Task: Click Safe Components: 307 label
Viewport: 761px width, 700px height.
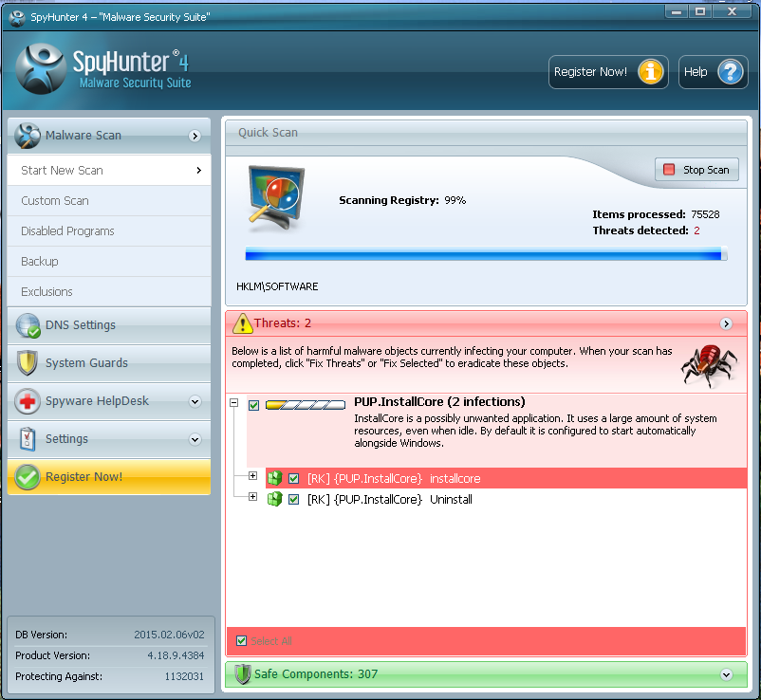Action: (x=316, y=674)
